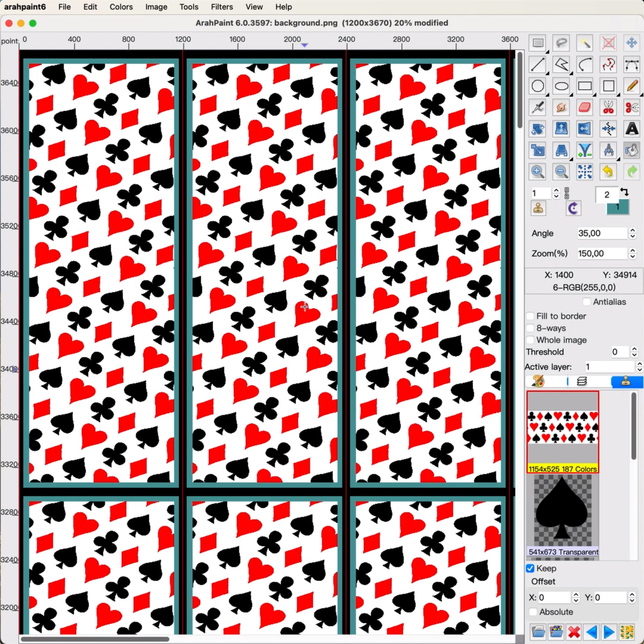Enable the Antialias checkbox
The width and height of the screenshot is (644, 644).
click(587, 302)
